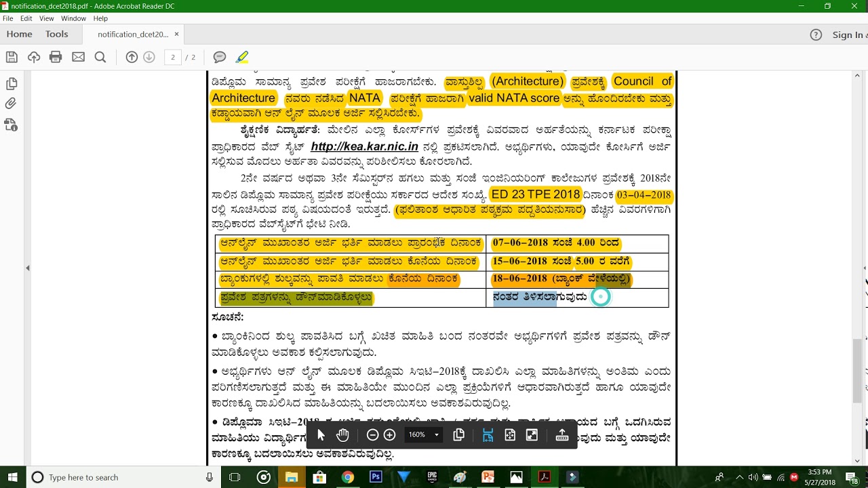
Task: Select the notification_dcet20... document tab
Action: click(x=133, y=35)
